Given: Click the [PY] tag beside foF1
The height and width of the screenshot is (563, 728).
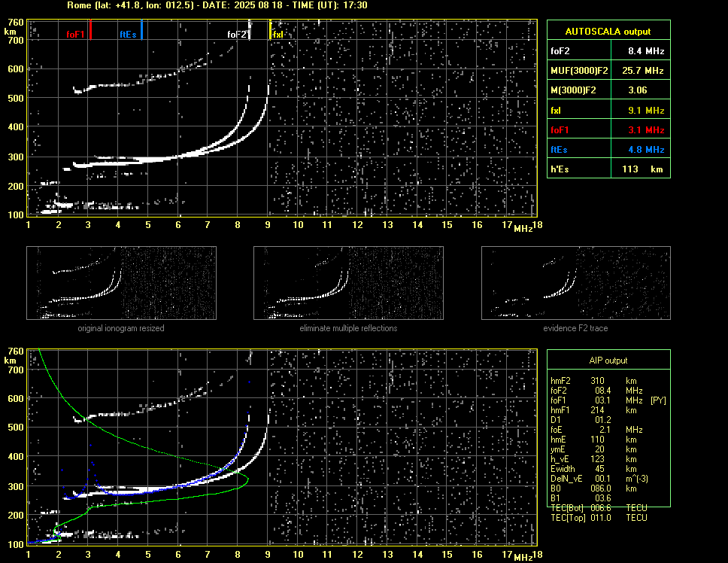Looking at the screenshot, I should click(x=658, y=400).
